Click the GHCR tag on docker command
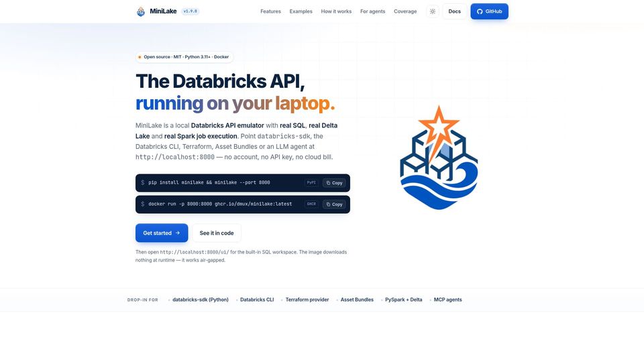Screen dimensions: 644x362 click(x=311, y=204)
